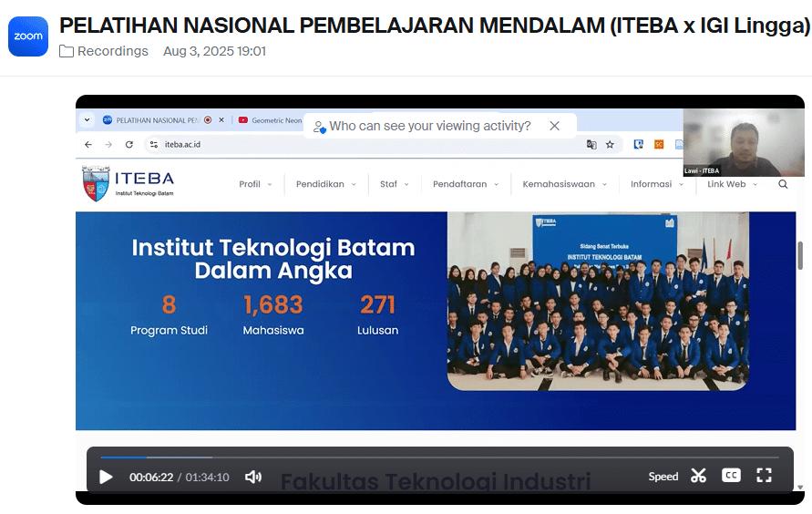Viewport: 812px width, 514px height.
Task: Click the Zoom app logo icon
Action: (28, 36)
